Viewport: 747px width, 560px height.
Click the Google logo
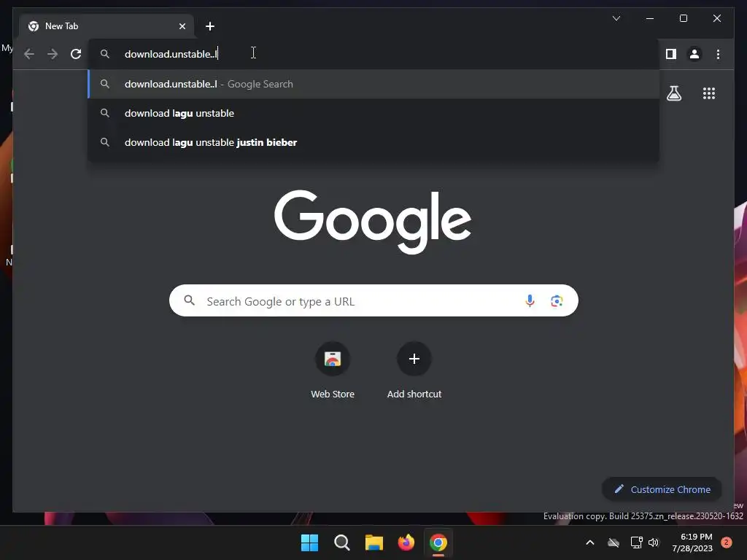(373, 222)
